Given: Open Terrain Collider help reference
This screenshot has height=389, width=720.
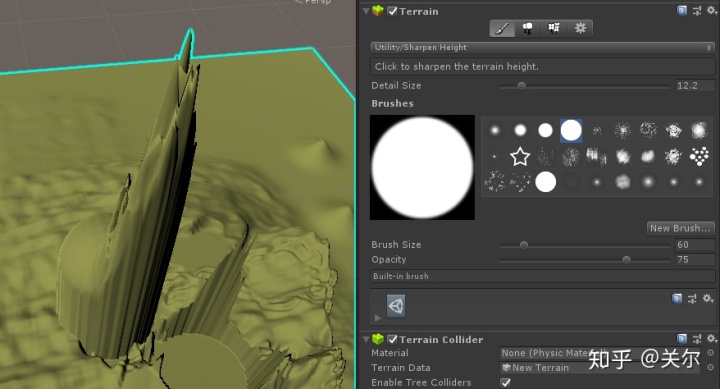Looking at the screenshot, I should click(682, 339).
